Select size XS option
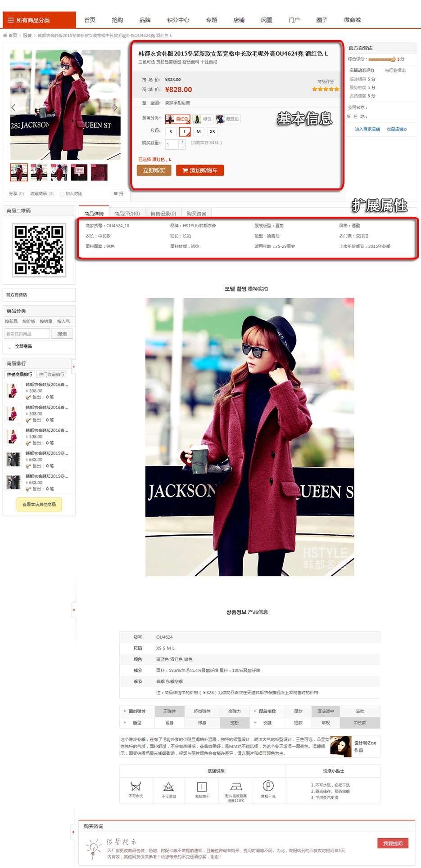The image size is (421, 868). tap(212, 131)
